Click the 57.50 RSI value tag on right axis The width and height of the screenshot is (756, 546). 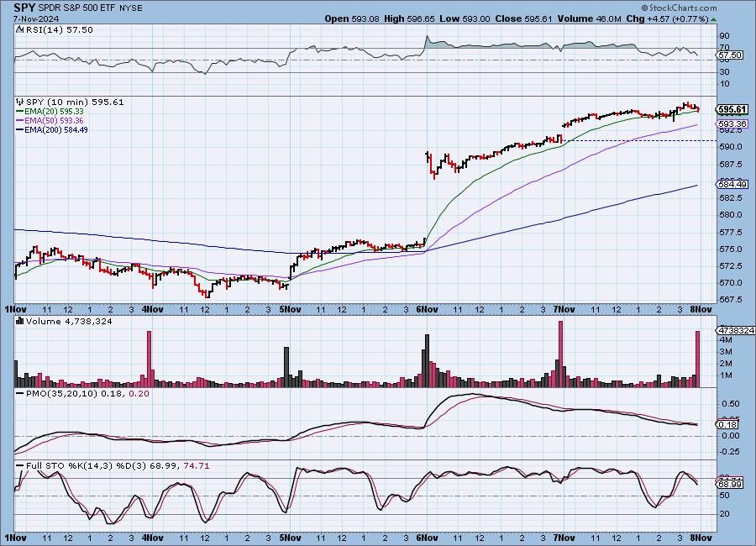(730, 55)
